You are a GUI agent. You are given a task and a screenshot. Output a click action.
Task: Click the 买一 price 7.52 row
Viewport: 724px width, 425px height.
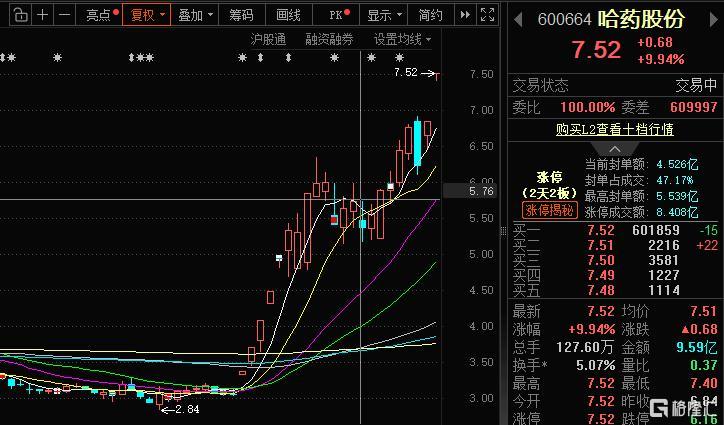click(x=615, y=230)
